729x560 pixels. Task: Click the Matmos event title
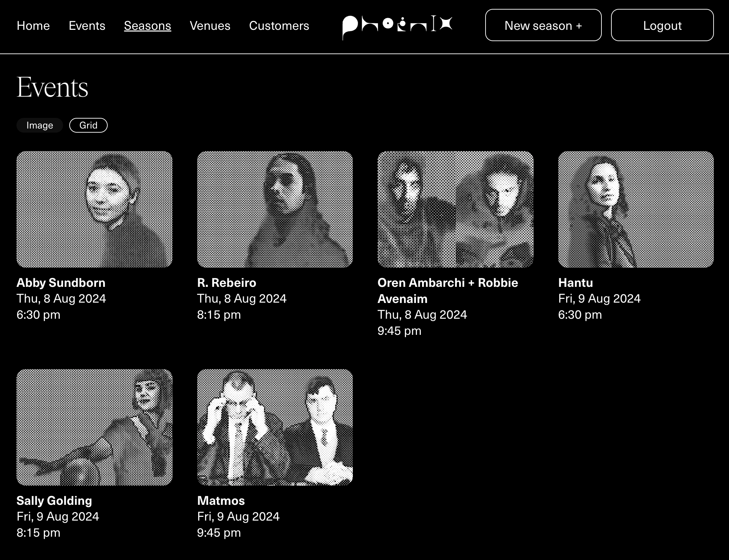(x=221, y=501)
